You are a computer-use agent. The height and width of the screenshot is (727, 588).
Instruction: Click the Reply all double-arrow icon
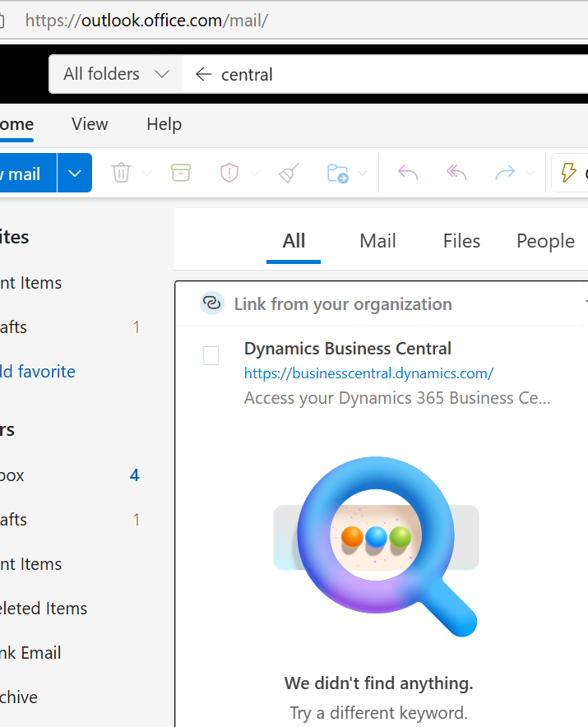(456, 173)
